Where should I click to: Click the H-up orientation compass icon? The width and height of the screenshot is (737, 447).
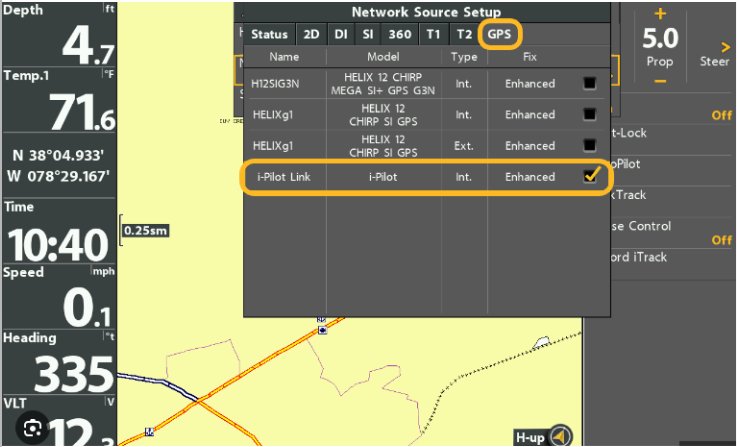[560, 437]
